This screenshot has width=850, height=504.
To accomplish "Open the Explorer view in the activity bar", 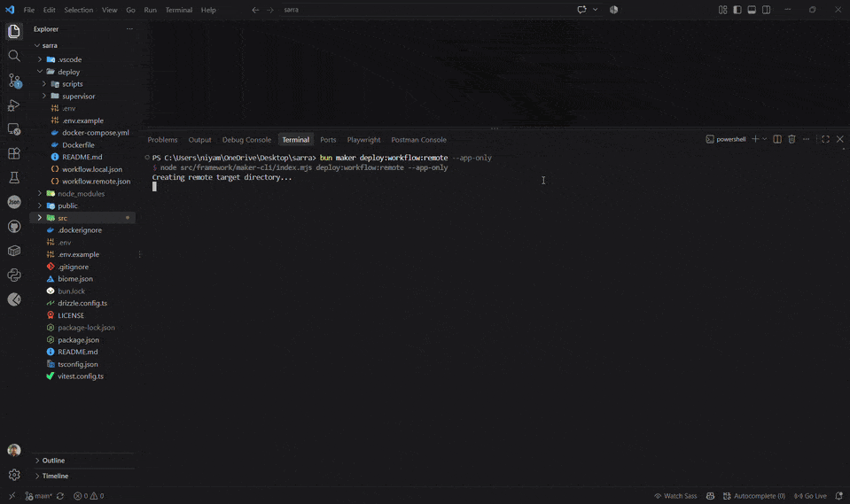I will (x=14, y=31).
